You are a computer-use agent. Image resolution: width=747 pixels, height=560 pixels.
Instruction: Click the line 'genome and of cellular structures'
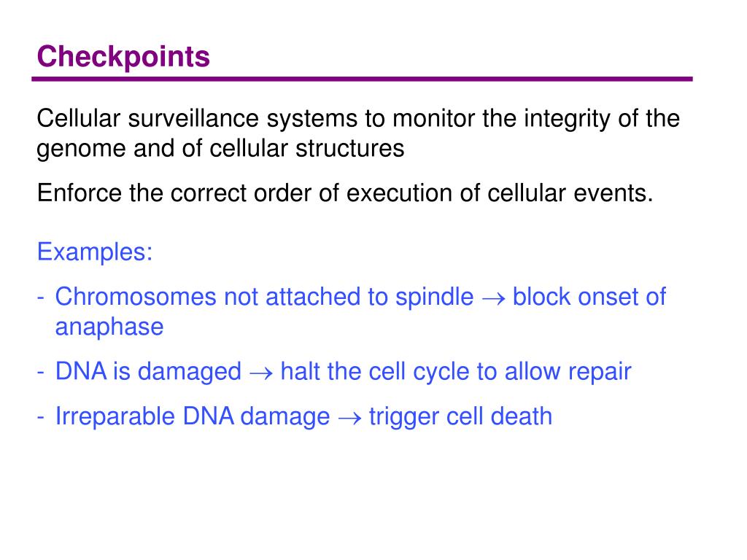220,149
